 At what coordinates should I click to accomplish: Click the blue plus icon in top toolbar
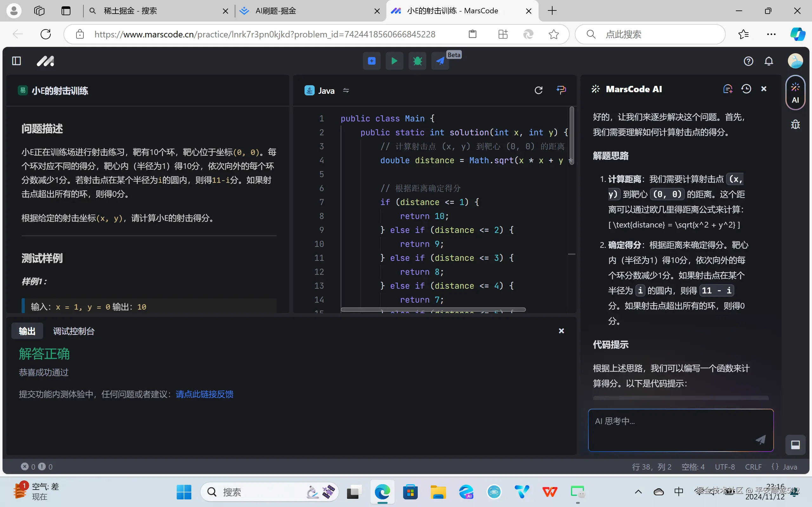pos(371,61)
